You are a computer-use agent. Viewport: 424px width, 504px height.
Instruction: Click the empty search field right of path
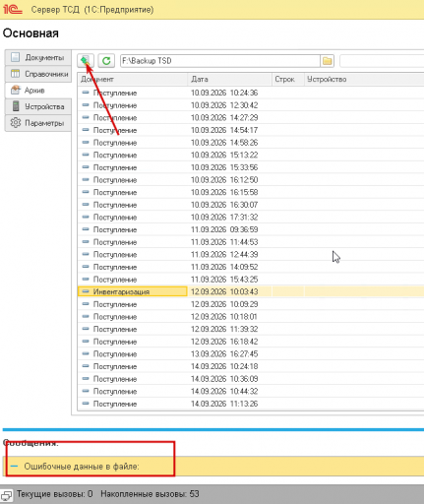tap(382, 61)
